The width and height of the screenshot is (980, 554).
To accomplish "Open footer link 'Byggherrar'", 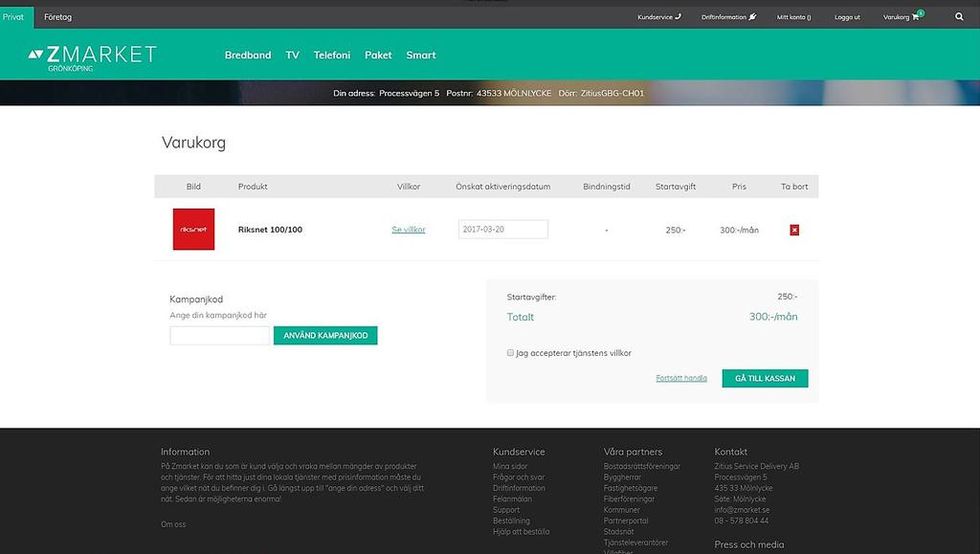I will click(x=622, y=477).
